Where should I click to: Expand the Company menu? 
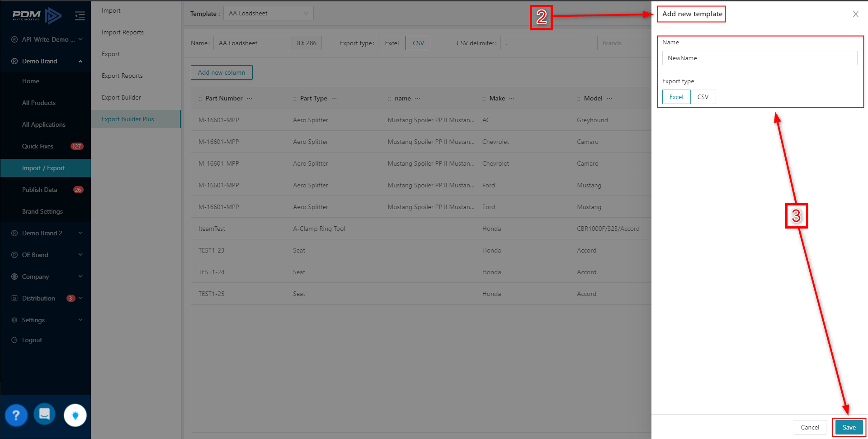tap(46, 277)
